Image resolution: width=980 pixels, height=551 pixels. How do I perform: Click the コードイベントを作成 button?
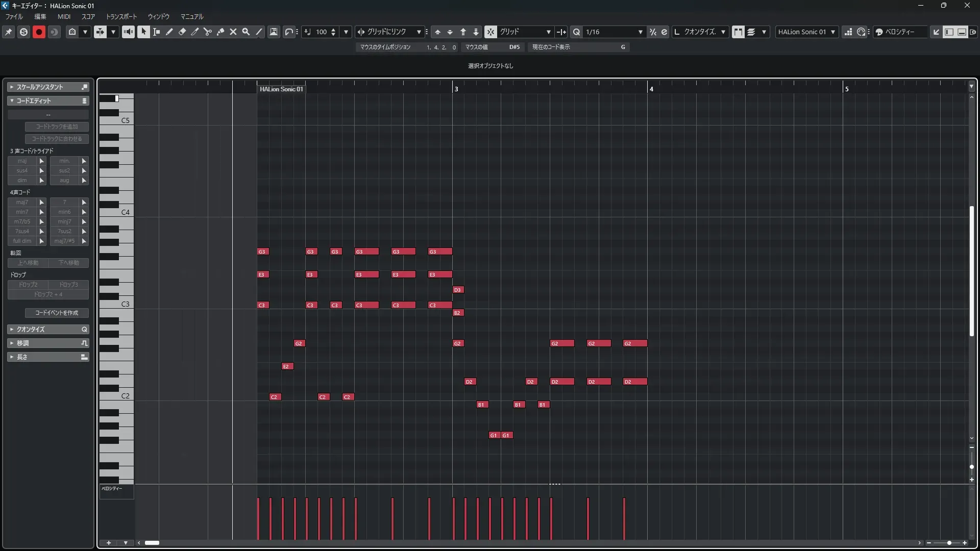(57, 313)
